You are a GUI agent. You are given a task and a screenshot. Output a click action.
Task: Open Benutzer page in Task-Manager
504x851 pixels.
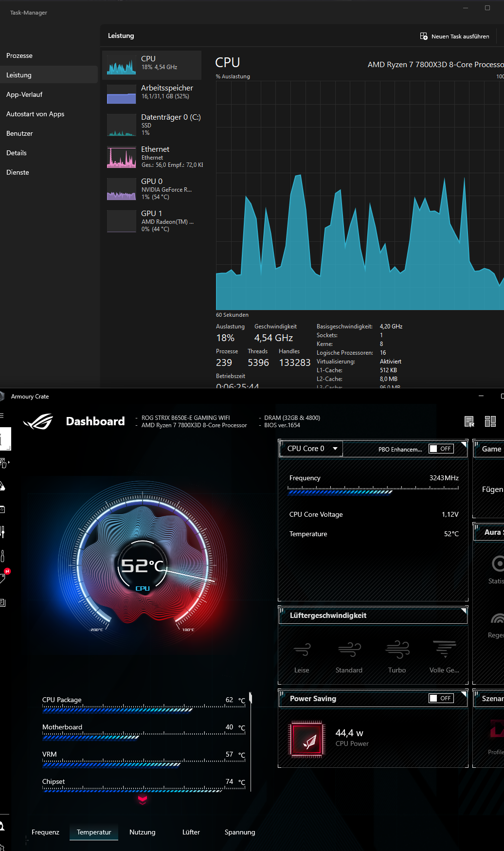49,133
